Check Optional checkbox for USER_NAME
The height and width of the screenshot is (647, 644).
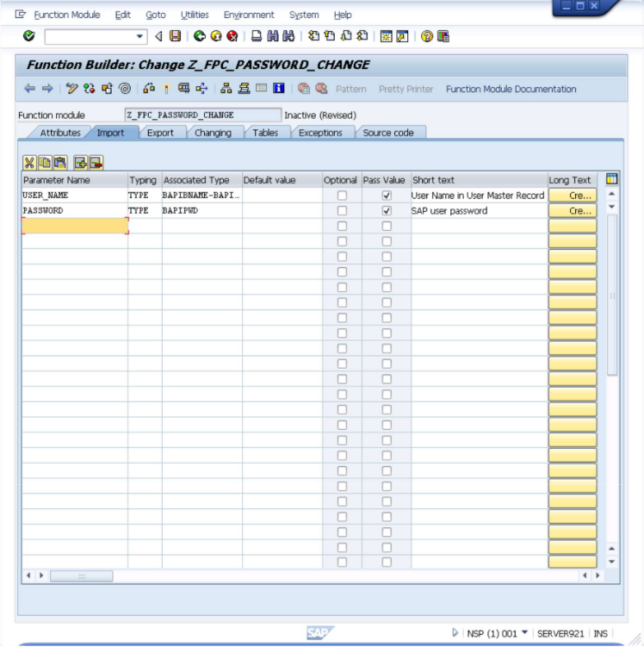click(342, 196)
